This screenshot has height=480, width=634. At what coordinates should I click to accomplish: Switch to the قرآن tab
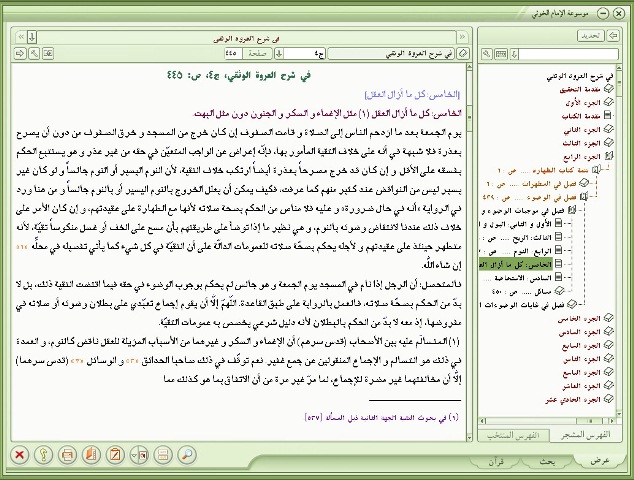pos(496,461)
